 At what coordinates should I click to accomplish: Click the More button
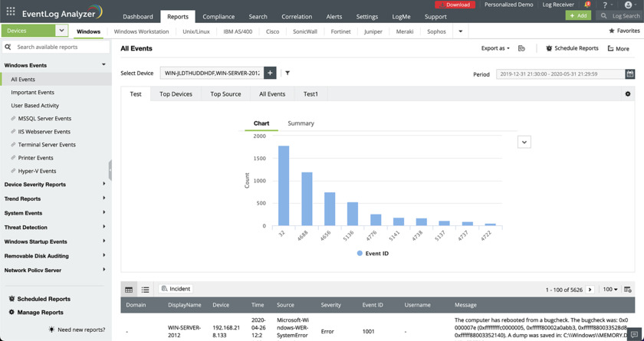pyautogui.click(x=618, y=48)
